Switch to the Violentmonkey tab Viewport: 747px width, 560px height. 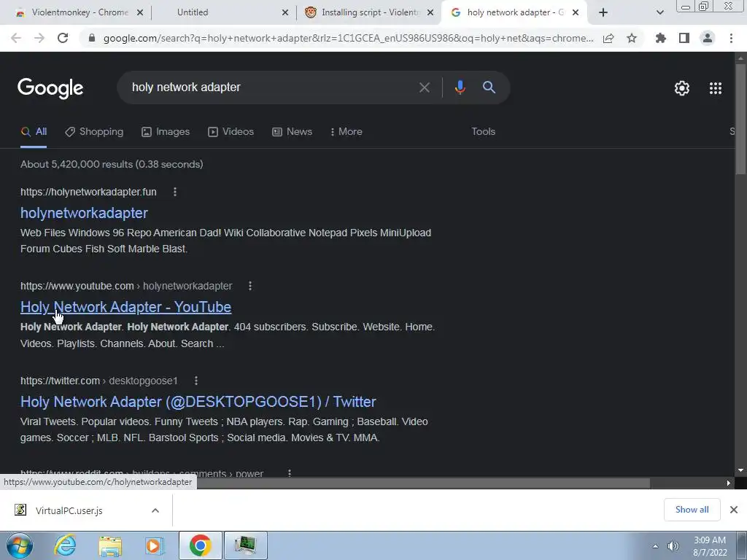[x=80, y=12]
